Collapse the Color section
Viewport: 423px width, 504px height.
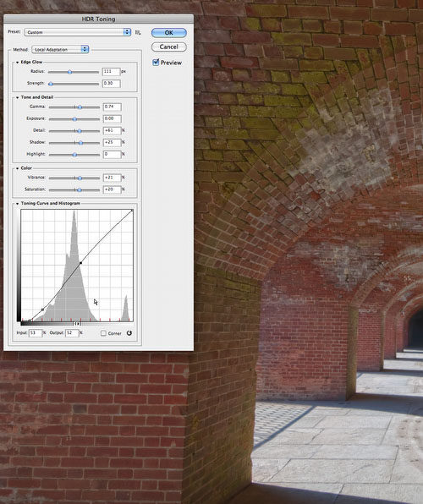coord(18,168)
